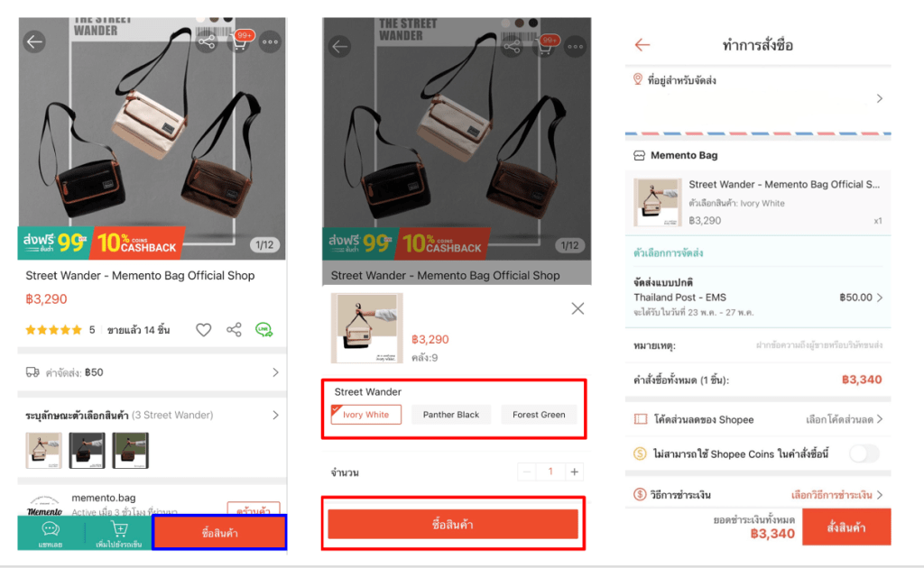This screenshot has height=568, width=924.
Task: Tap the heart favorite icon
Action: 204,330
